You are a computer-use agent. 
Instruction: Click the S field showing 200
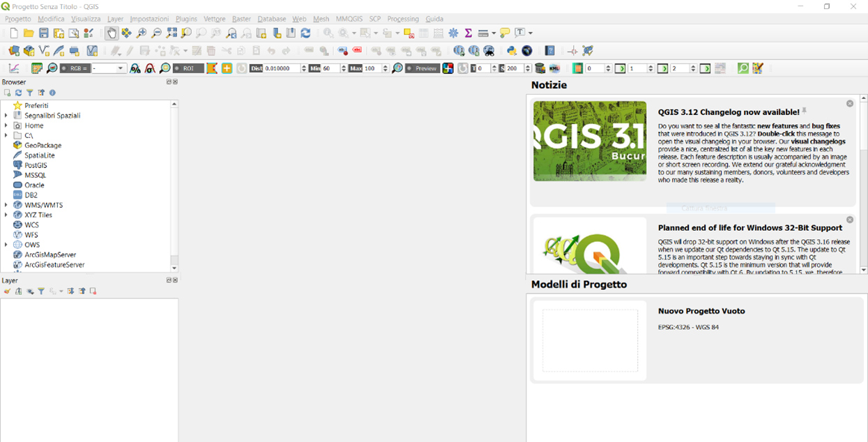[x=514, y=68]
